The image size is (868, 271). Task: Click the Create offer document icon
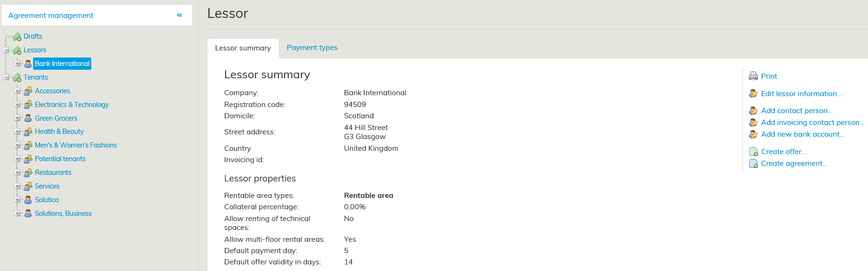click(x=753, y=152)
